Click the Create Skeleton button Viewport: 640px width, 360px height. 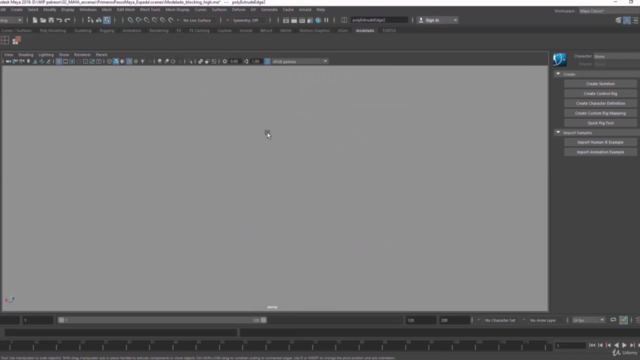600,84
